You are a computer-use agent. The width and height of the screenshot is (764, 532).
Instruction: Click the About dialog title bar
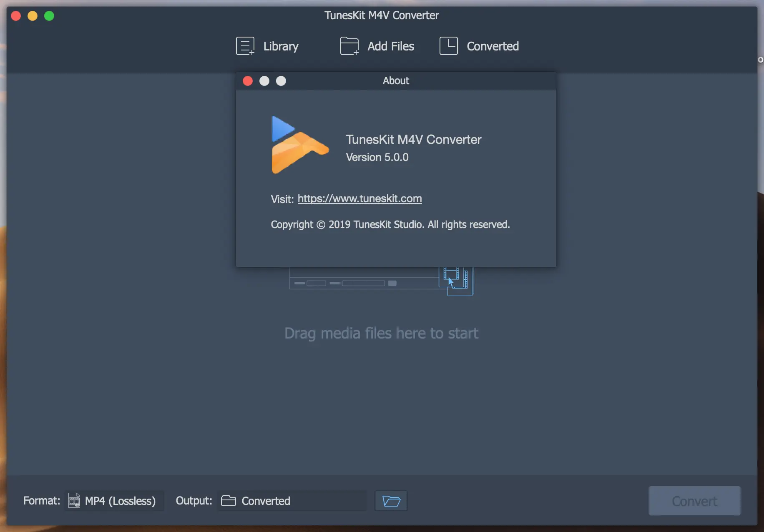(396, 81)
